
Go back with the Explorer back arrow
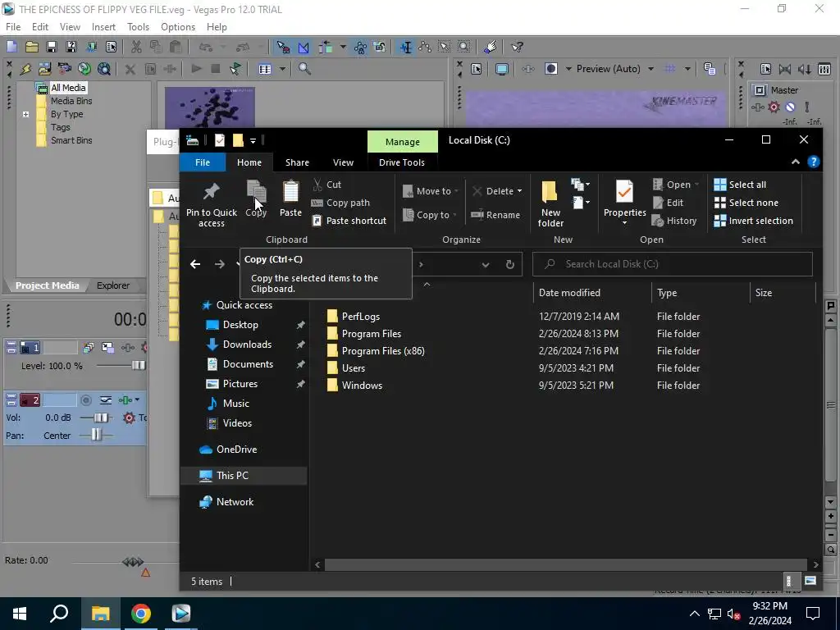pyautogui.click(x=195, y=264)
